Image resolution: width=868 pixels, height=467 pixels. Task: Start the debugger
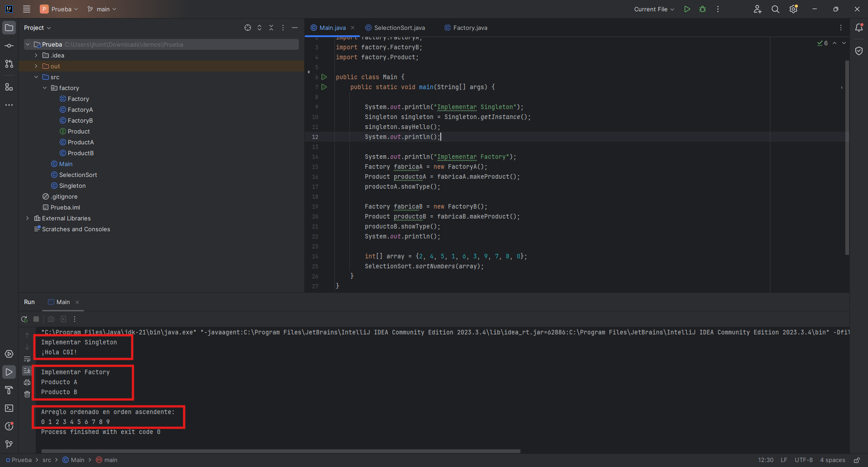pyautogui.click(x=703, y=9)
